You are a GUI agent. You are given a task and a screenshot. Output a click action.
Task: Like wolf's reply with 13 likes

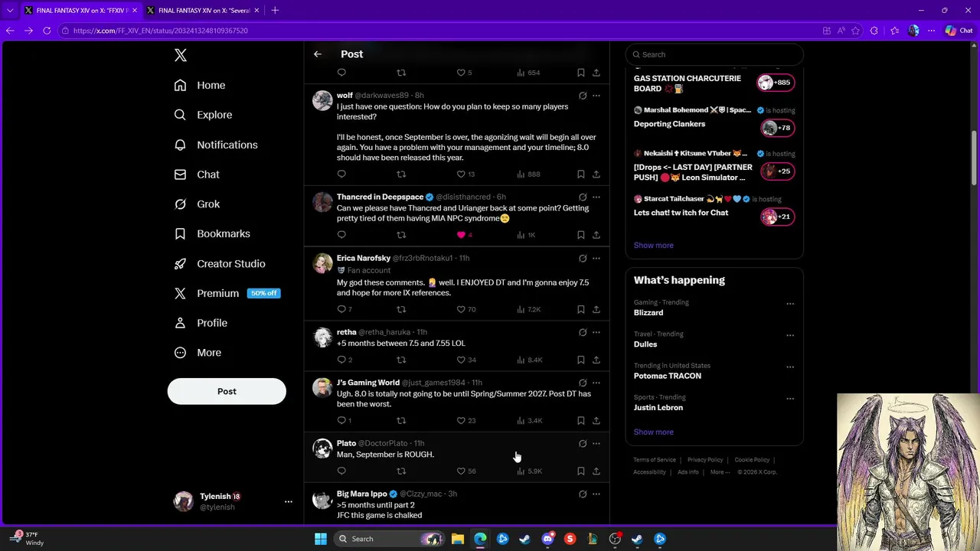click(465, 174)
